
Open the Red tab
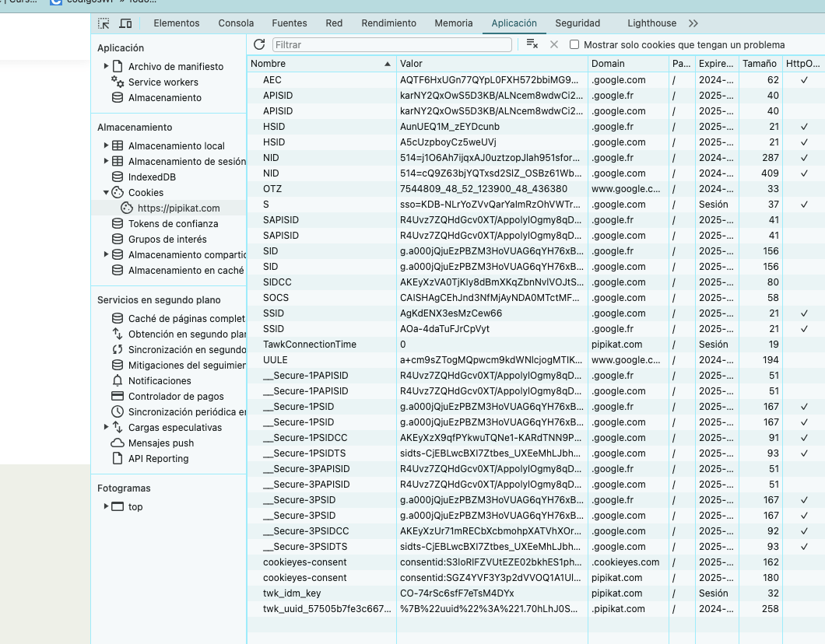334,23
